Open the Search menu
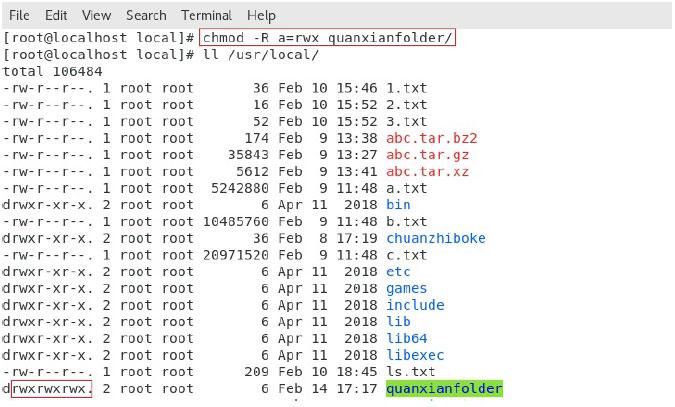The image size is (675, 407). [146, 16]
